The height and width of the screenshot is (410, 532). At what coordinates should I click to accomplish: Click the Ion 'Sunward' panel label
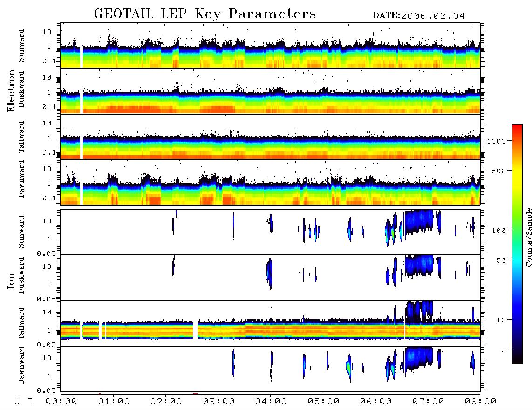[x=21, y=232]
